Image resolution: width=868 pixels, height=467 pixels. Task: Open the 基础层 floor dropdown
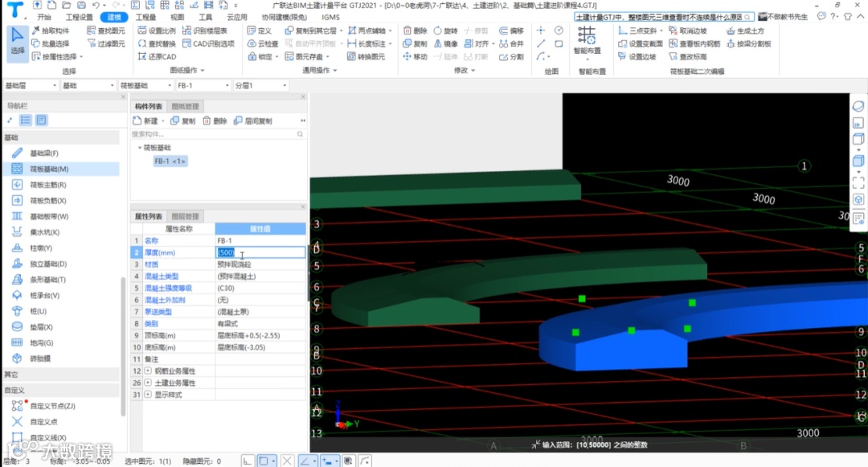[31, 85]
